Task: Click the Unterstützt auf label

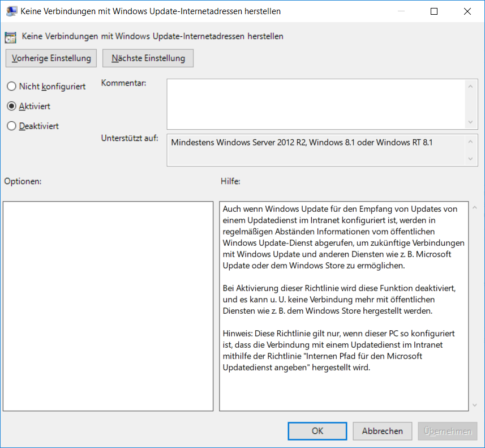Action: point(130,138)
